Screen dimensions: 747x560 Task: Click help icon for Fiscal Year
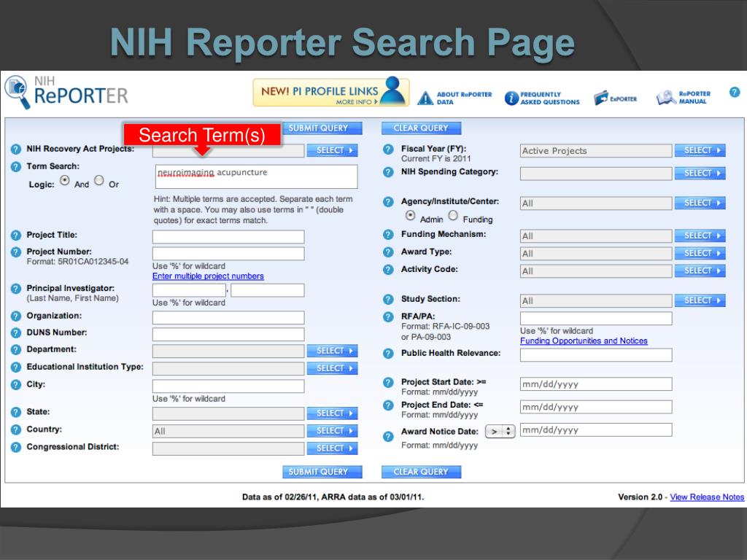click(388, 149)
